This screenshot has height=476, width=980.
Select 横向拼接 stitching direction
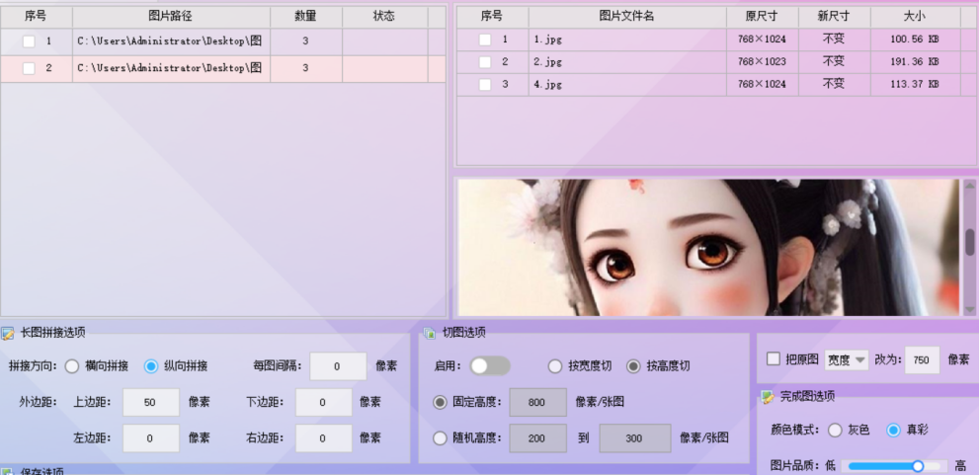click(x=72, y=366)
